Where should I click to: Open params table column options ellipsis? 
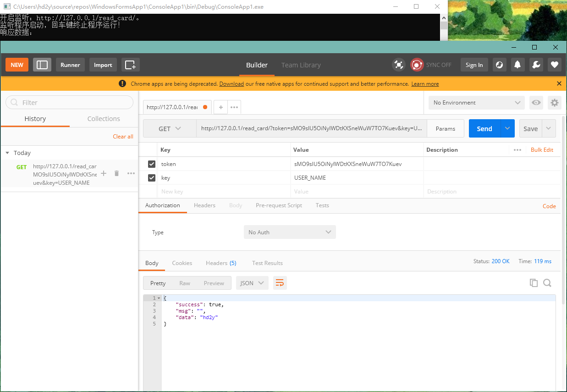point(517,150)
